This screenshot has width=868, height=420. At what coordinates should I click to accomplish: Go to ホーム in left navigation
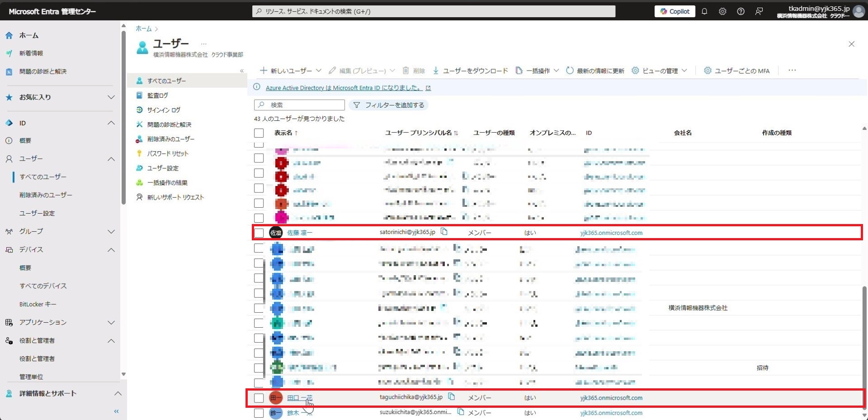[29, 35]
